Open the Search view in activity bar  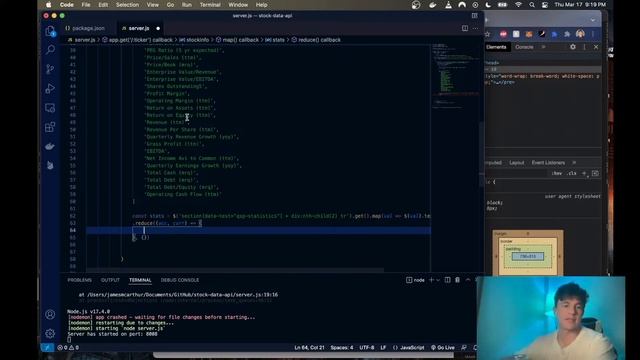coord(50,50)
